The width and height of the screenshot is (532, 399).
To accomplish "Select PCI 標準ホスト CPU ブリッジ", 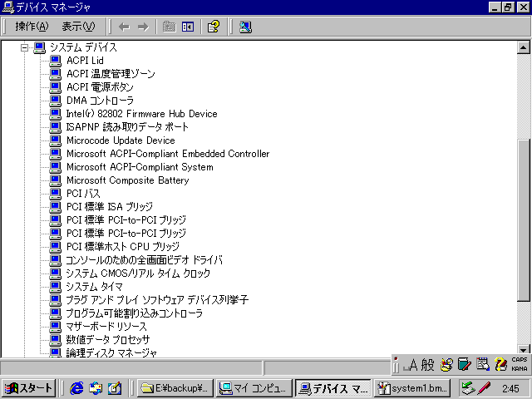I will pos(123,247).
